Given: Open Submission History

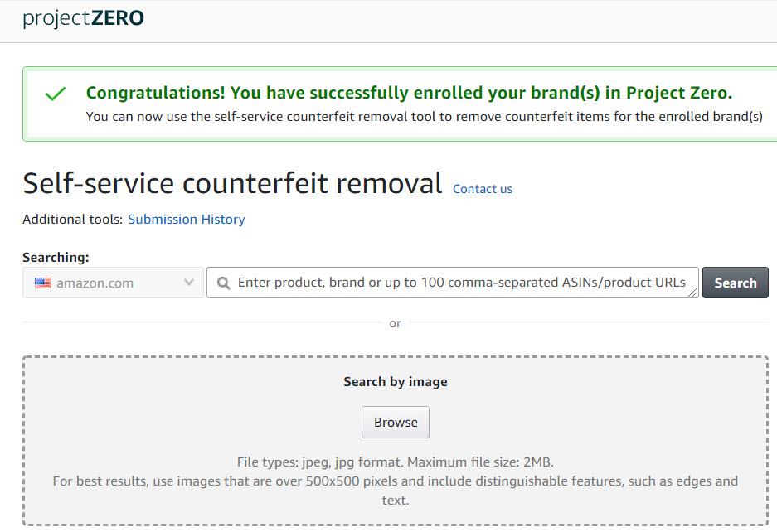Looking at the screenshot, I should [187, 220].
